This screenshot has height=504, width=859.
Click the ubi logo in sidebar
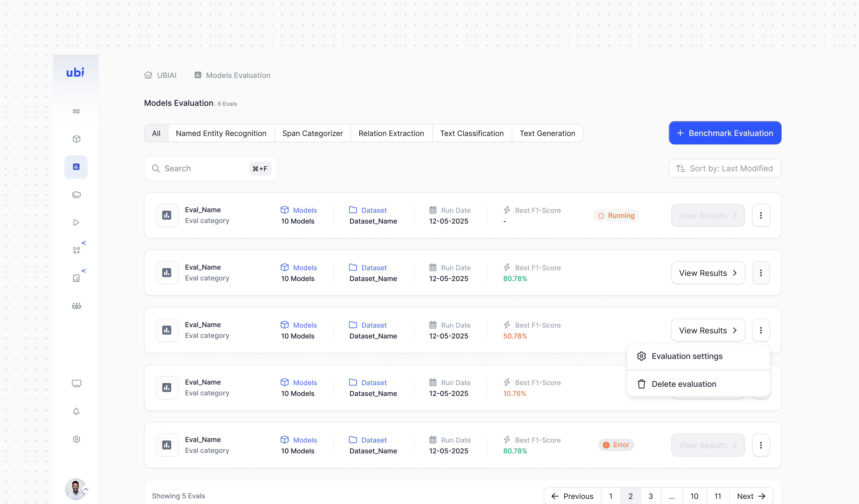coord(75,72)
